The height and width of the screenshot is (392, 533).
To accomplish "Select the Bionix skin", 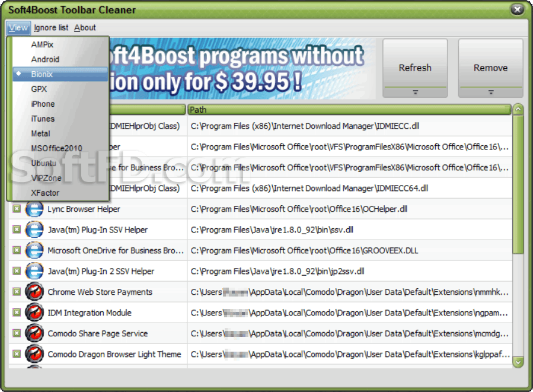I will pyautogui.click(x=60, y=74).
